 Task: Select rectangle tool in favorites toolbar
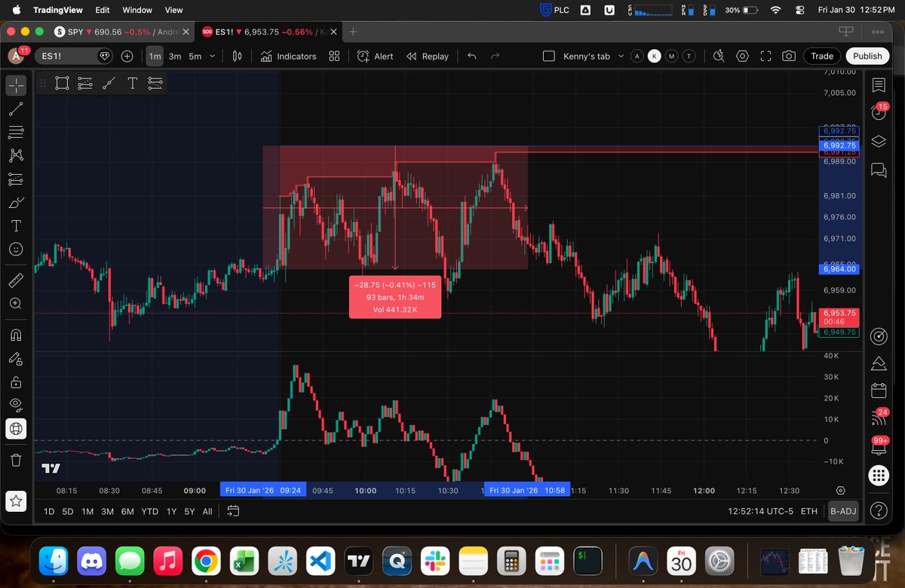coord(62,84)
